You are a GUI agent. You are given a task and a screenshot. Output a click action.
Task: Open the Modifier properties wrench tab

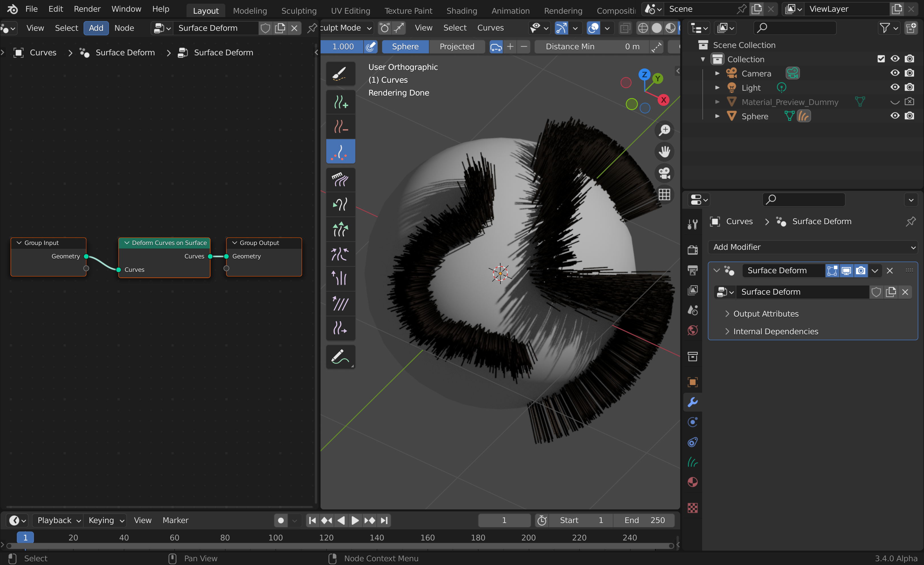click(x=692, y=402)
